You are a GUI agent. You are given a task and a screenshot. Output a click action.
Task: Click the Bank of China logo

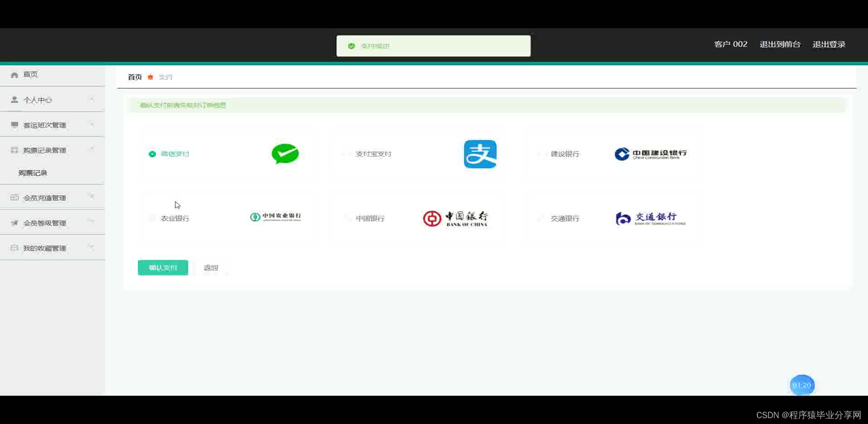click(x=455, y=218)
